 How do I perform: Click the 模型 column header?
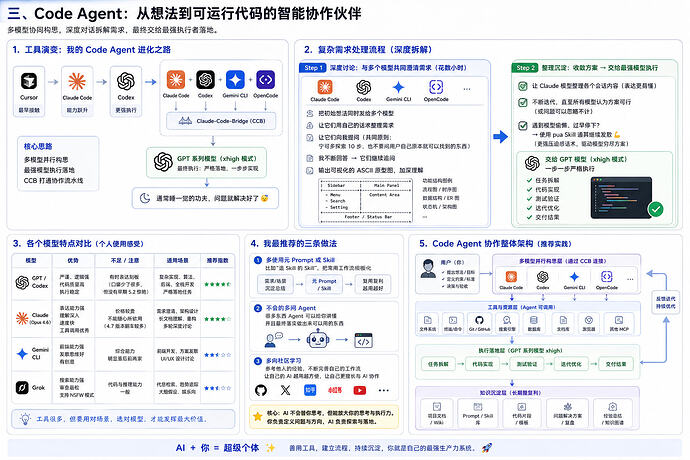[x=31, y=261]
